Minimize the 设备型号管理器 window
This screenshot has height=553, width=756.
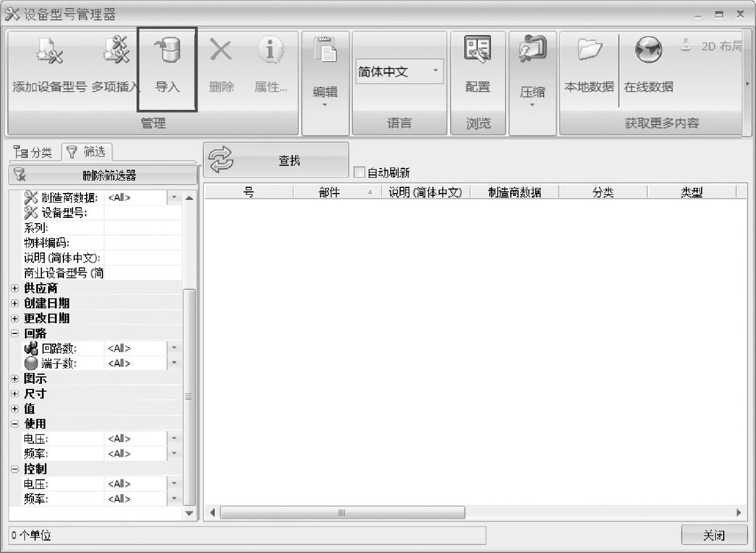click(x=698, y=16)
